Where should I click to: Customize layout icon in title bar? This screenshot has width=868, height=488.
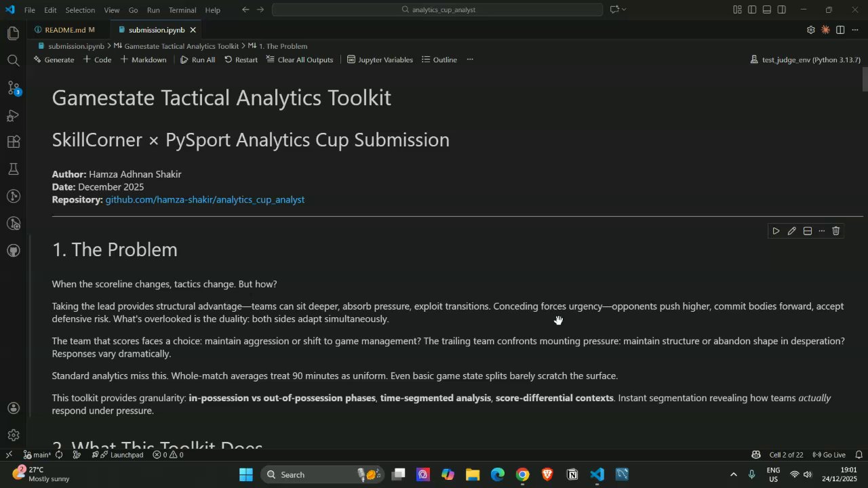click(x=737, y=9)
